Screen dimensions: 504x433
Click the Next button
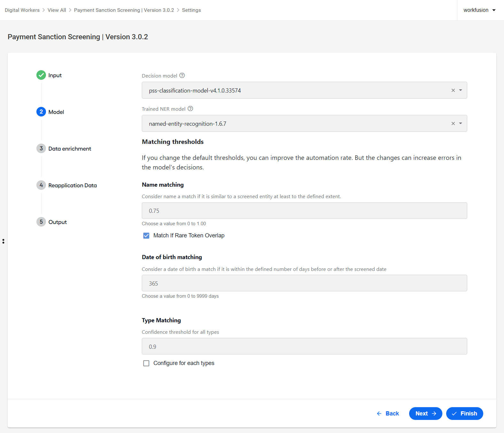click(425, 414)
